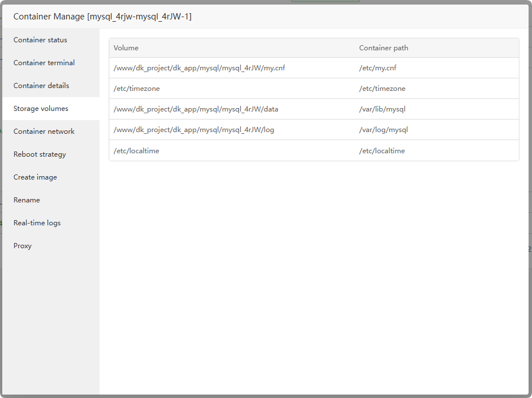Click the /etc/my.cnf container path
The width and height of the screenshot is (532, 398).
coord(378,68)
